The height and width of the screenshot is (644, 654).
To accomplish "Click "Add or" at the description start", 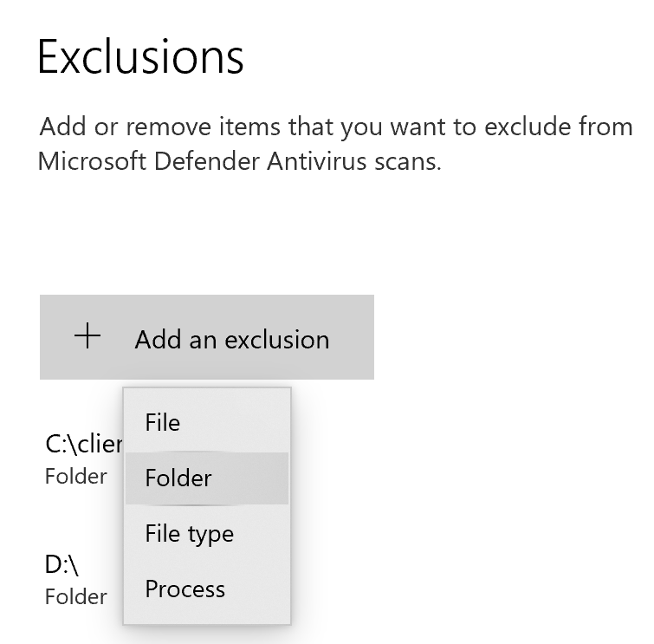I will (x=72, y=127).
